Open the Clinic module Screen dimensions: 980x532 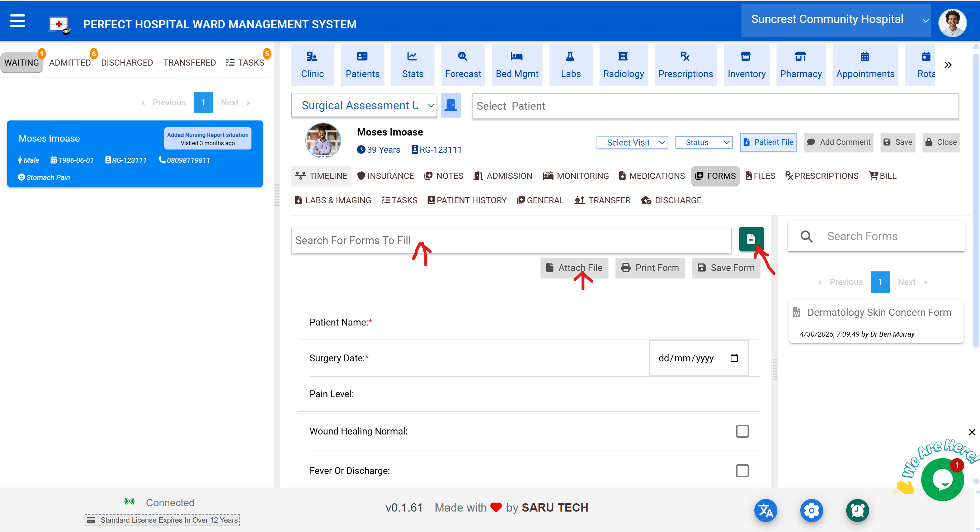click(312, 65)
